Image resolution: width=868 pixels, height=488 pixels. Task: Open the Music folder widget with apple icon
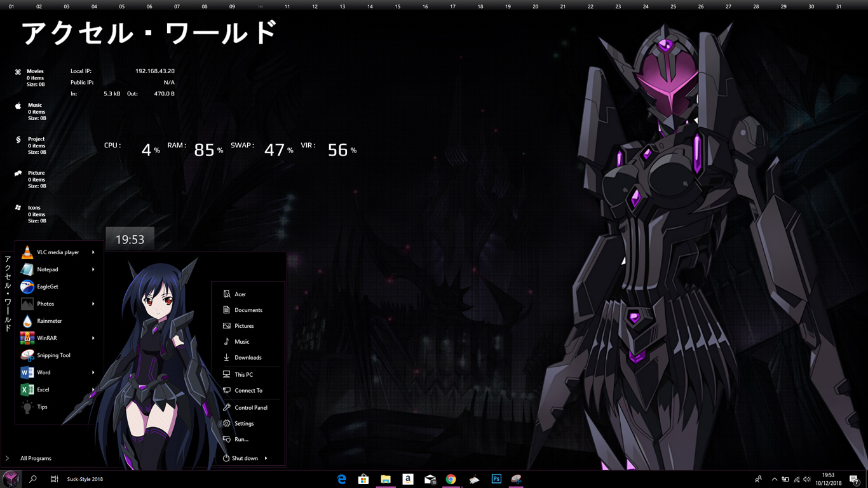31,112
